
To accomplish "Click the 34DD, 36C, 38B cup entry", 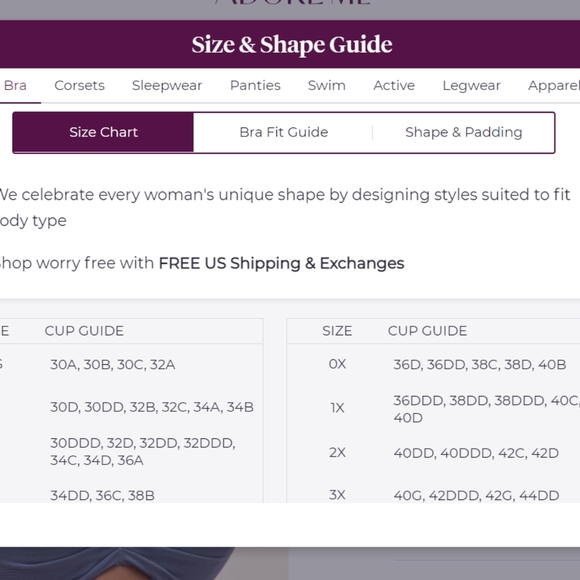I will [x=102, y=495].
